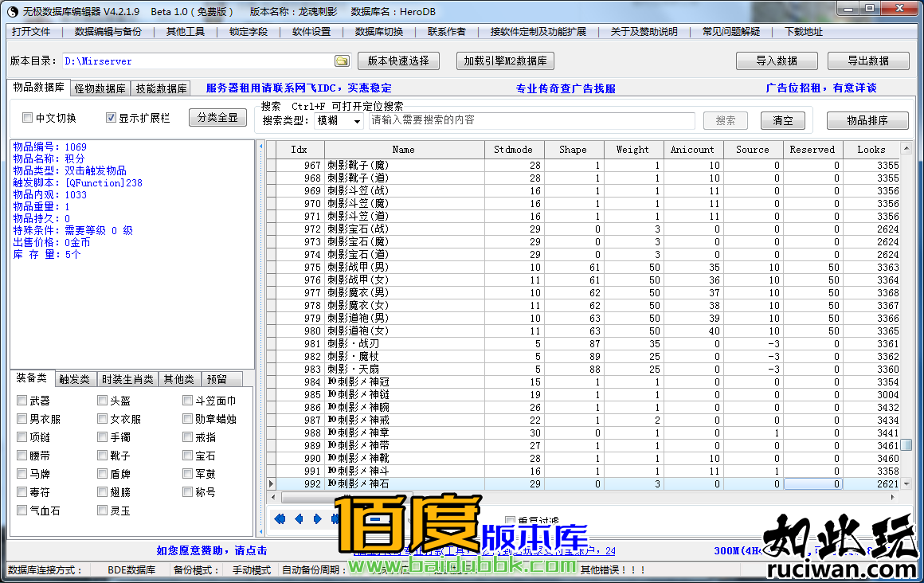The width and height of the screenshot is (924, 583).
Task: Check the 武器 equipment filter
Action: pyautogui.click(x=22, y=400)
